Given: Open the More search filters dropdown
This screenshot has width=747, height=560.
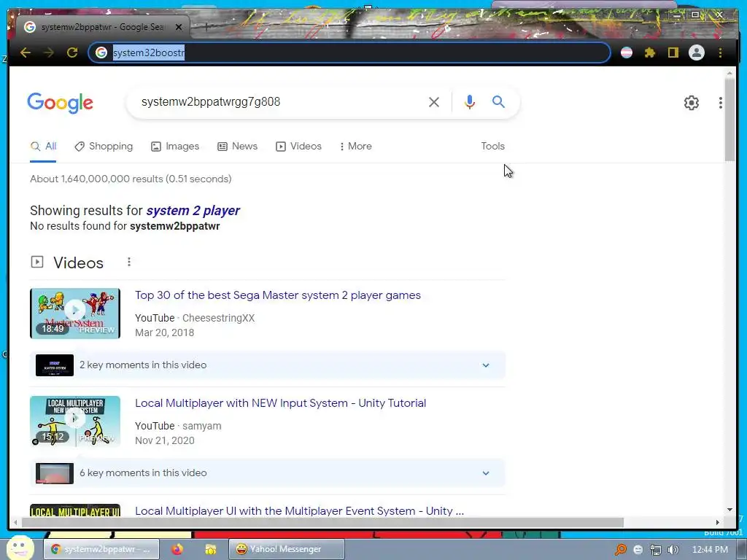Looking at the screenshot, I should 355,146.
